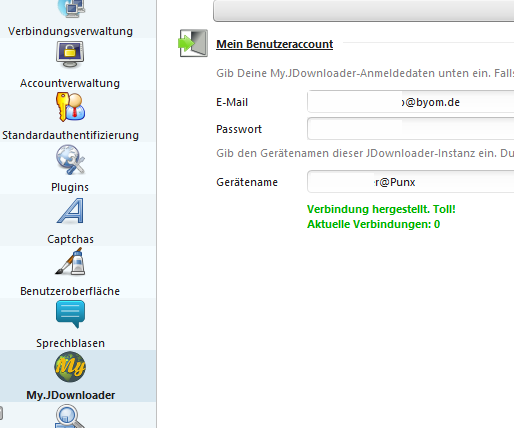This screenshot has height=428, width=514.
Task: Select the Verbindungsverwaltung label
Action: 70,31
